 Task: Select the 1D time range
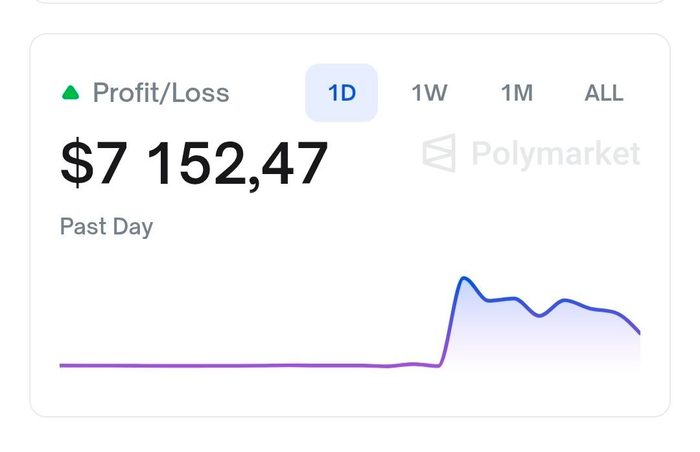(341, 93)
